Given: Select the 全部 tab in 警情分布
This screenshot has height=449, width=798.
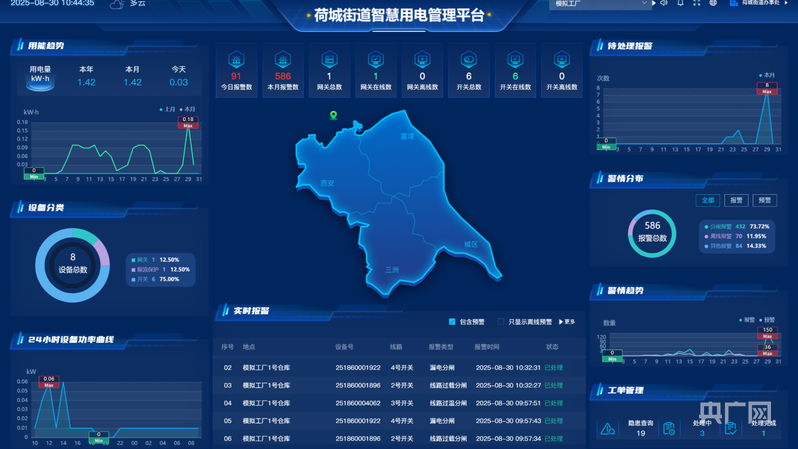Looking at the screenshot, I should click(708, 200).
